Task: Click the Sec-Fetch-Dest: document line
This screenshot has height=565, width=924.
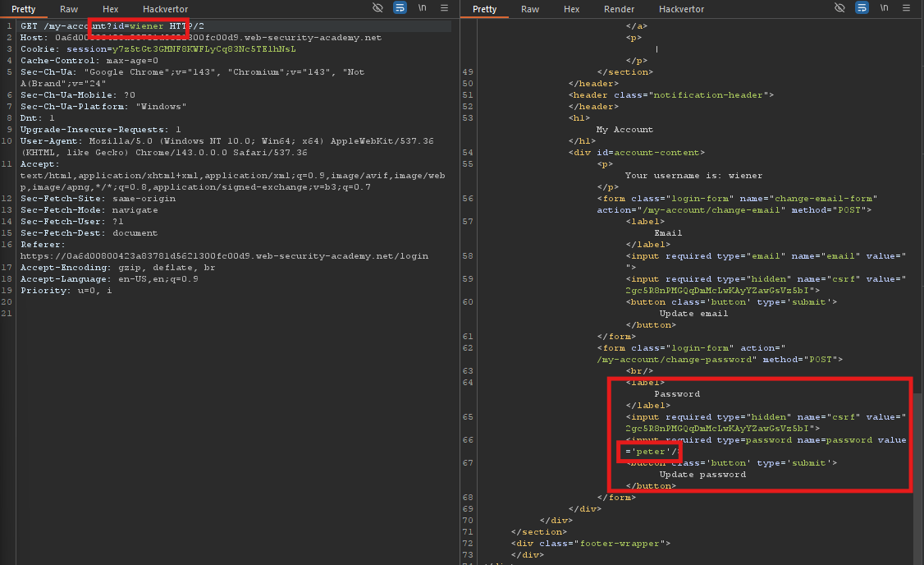Action: 89,233
